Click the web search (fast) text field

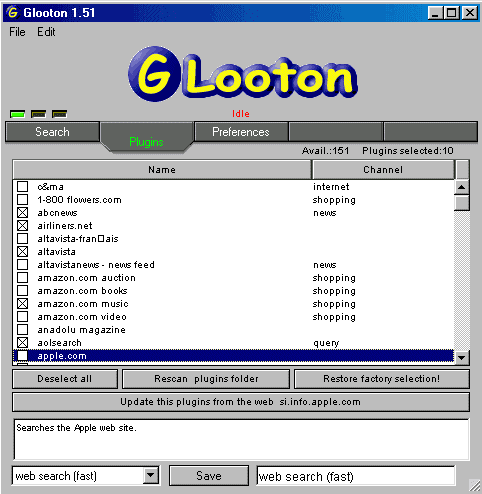(x=356, y=476)
